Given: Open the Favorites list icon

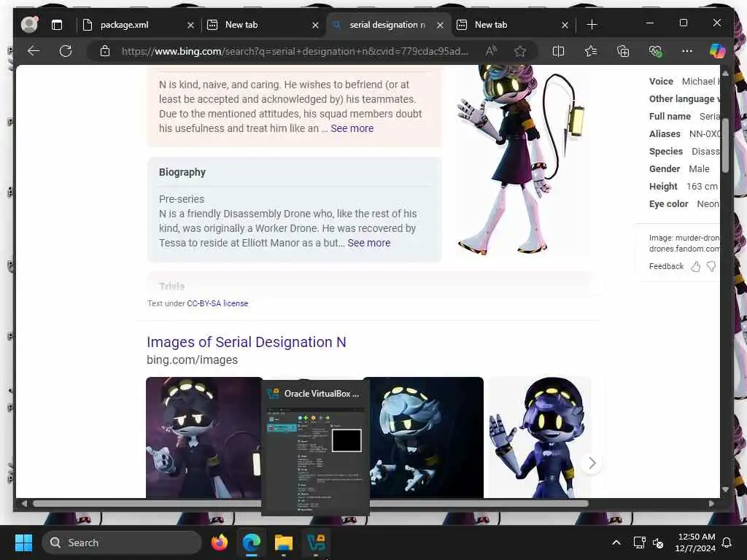Looking at the screenshot, I should pyautogui.click(x=591, y=51).
